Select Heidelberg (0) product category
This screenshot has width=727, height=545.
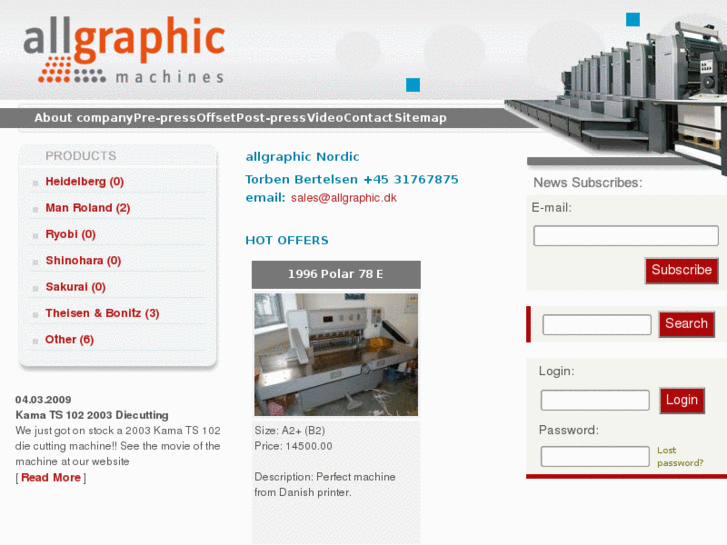(x=84, y=181)
